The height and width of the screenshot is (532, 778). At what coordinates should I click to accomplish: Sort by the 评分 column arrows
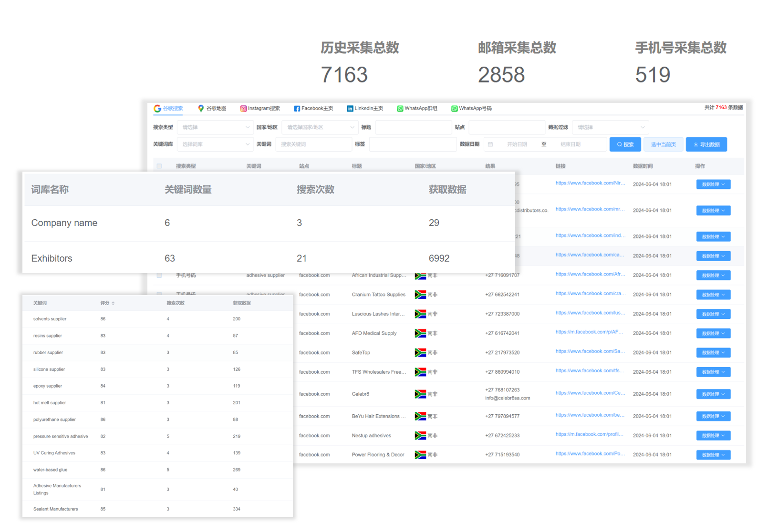113,303
